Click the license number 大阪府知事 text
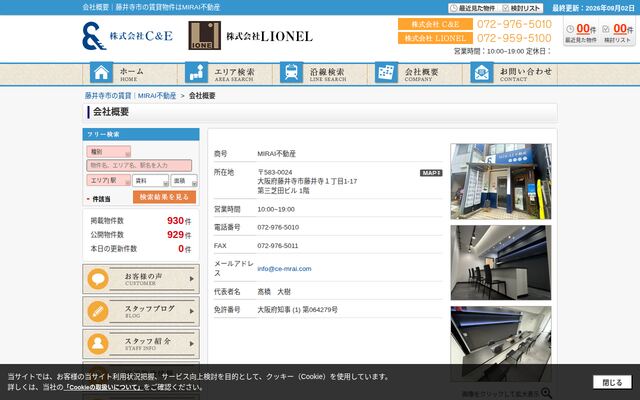 tap(297, 310)
